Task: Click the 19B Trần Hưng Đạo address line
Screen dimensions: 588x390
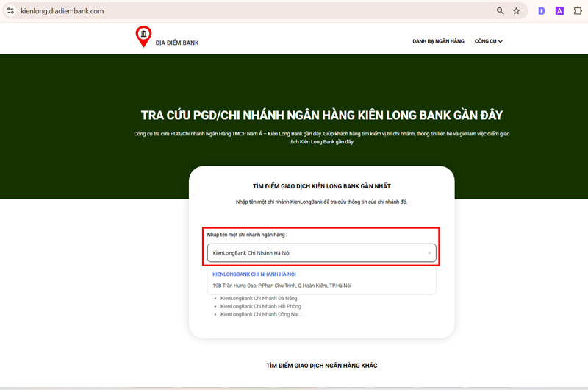Action: tap(282, 285)
